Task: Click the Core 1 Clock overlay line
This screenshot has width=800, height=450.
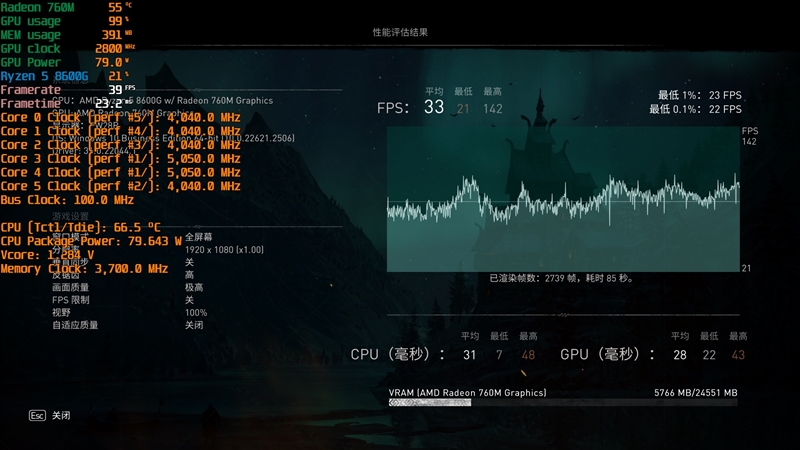Action: [x=120, y=131]
